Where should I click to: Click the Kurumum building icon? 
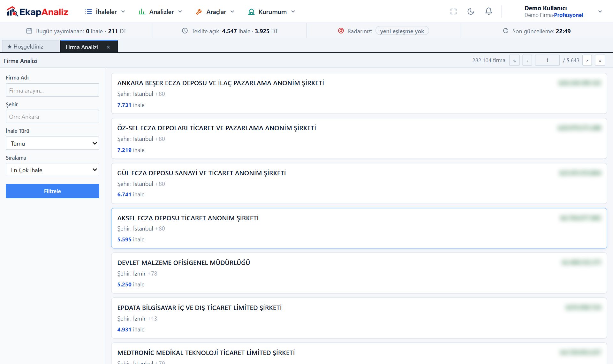pos(252,12)
